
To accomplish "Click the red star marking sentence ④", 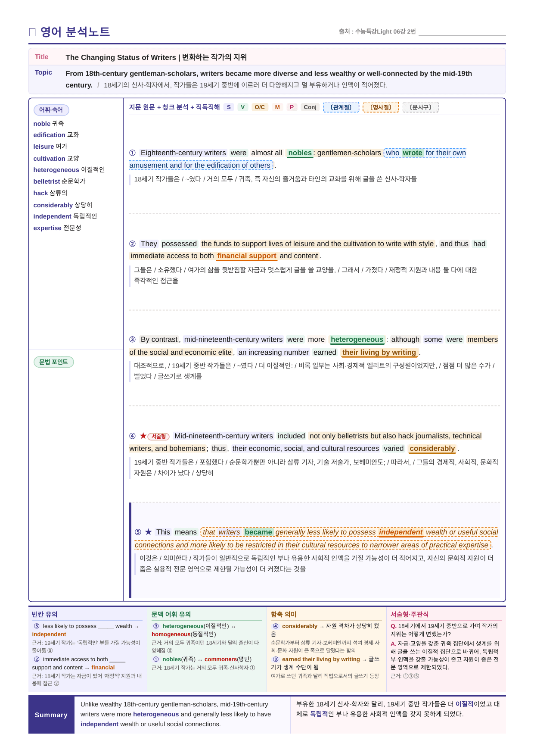I will (x=143, y=436).
